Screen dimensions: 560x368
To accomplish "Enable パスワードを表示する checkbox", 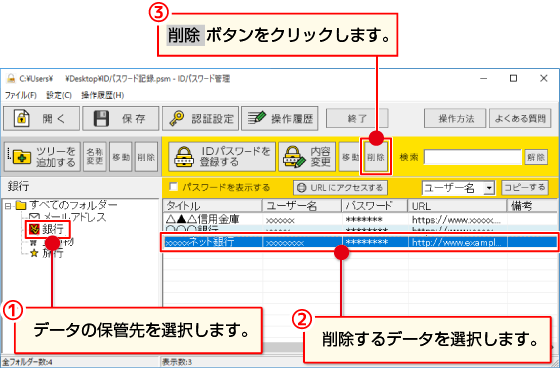I will click(174, 187).
